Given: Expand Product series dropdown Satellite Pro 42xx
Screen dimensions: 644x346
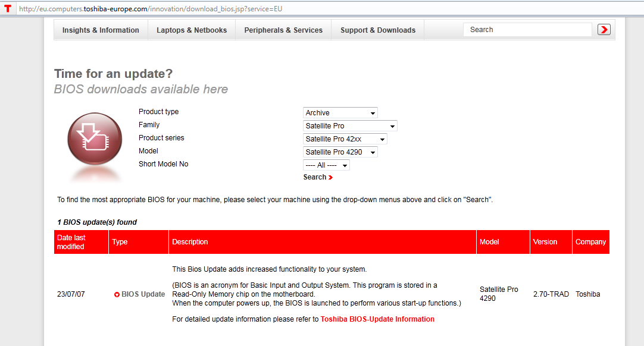Looking at the screenshot, I should click(x=345, y=139).
